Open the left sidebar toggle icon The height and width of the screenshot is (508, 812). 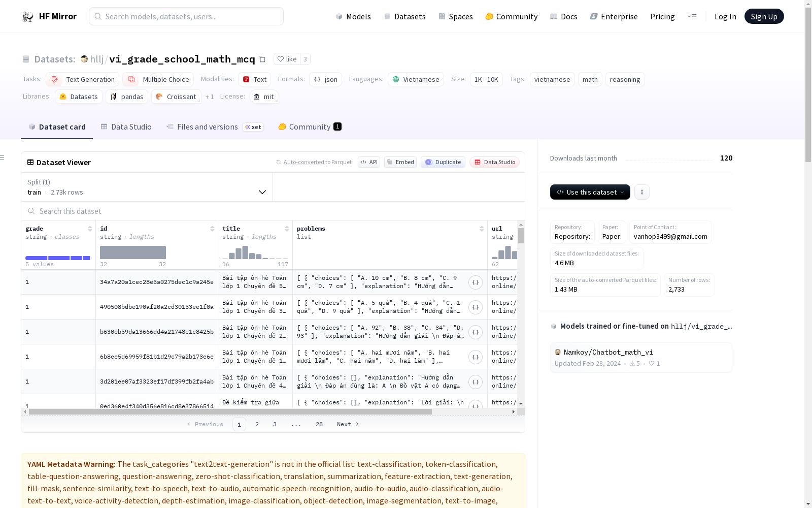click(x=2, y=157)
